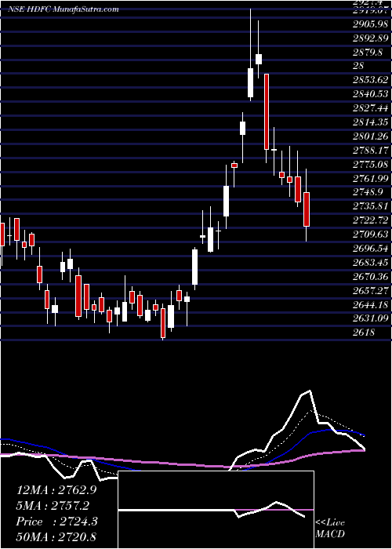Click the 5MA : 2757.2 legend entry
392x549 pixels.
(53, 506)
